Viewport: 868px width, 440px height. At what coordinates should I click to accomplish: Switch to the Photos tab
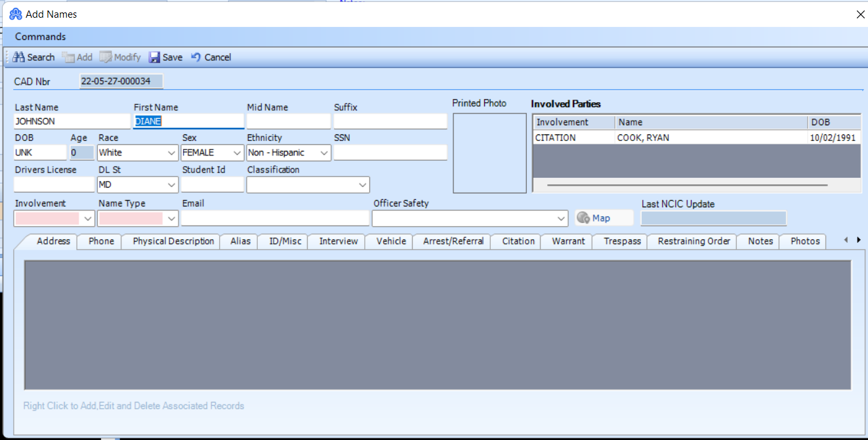(x=802, y=241)
